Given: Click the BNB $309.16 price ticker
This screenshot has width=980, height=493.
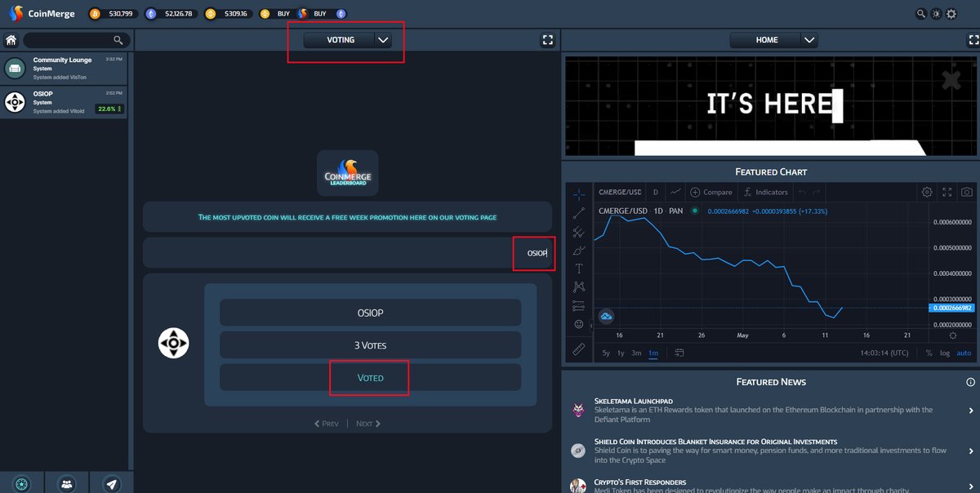Looking at the screenshot, I should click(229, 14).
